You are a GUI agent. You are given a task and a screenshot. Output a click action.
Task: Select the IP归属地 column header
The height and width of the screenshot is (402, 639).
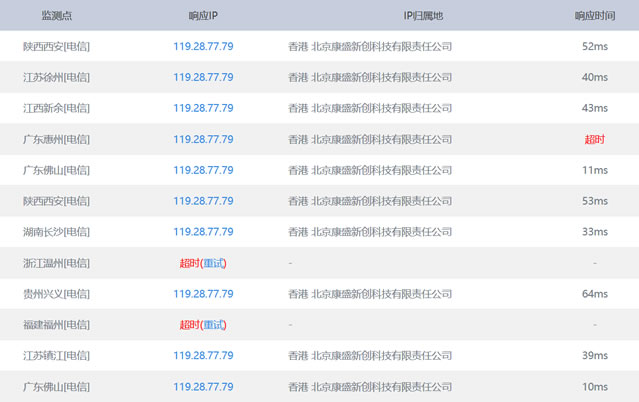[x=423, y=16]
